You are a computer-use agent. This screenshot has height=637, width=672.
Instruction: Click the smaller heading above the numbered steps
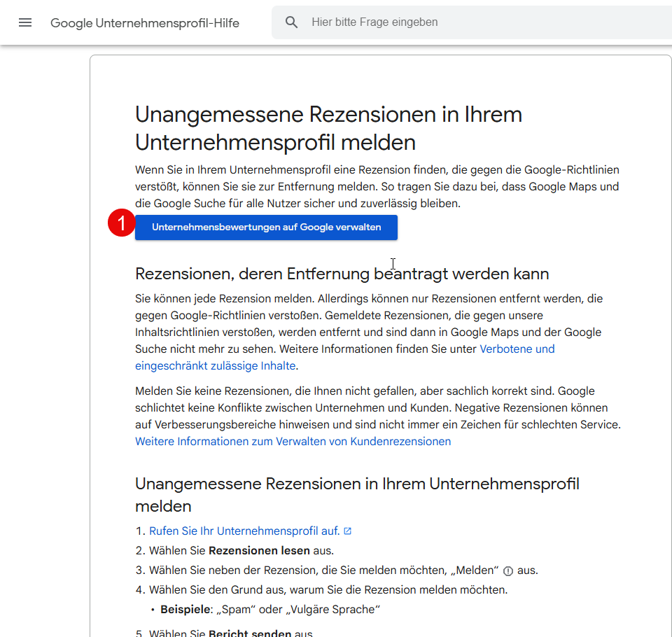[x=357, y=494]
